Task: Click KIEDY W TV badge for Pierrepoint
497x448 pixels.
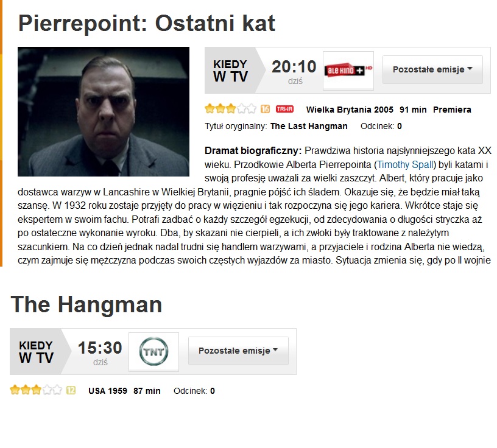Action: tap(230, 70)
